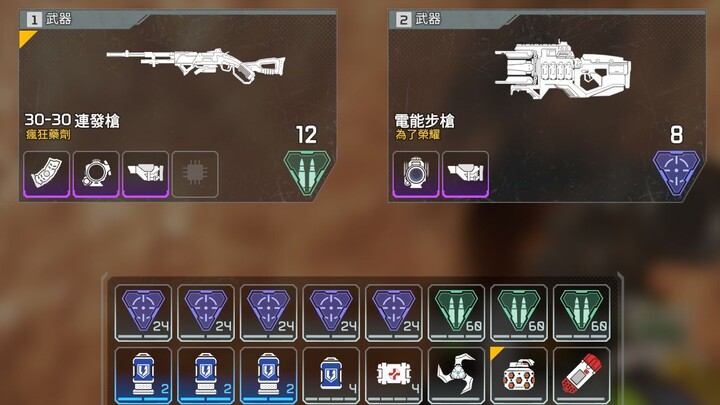
Task: Click the stock attachment under 電能步槍
Action: coord(465,174)
